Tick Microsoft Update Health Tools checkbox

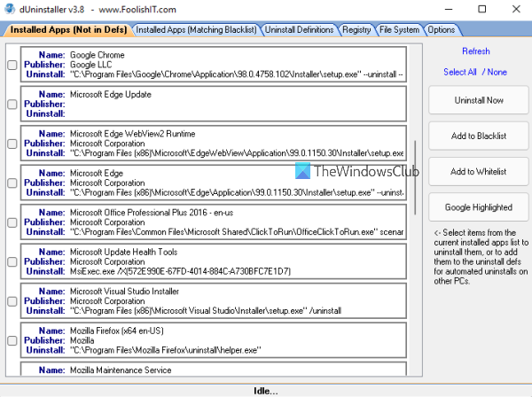pos(12,261)
